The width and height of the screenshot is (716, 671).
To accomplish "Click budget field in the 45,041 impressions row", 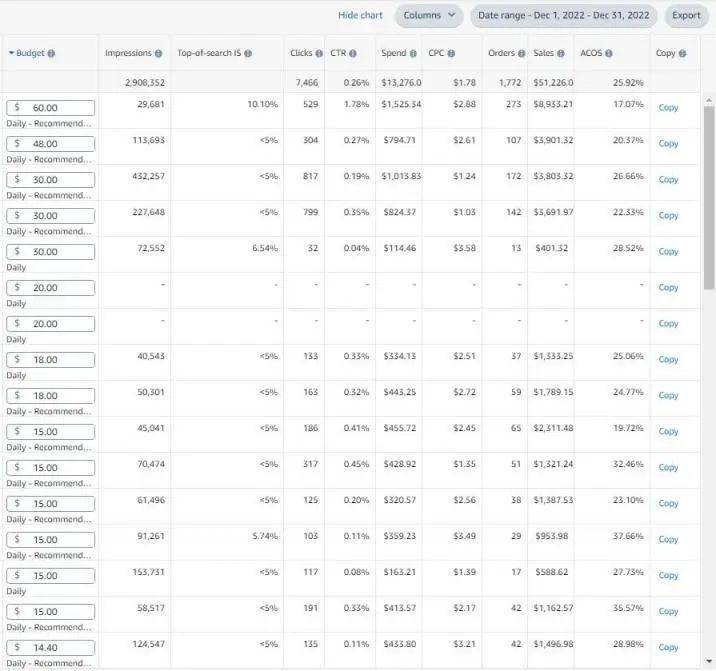I will (x=51, y=432).
